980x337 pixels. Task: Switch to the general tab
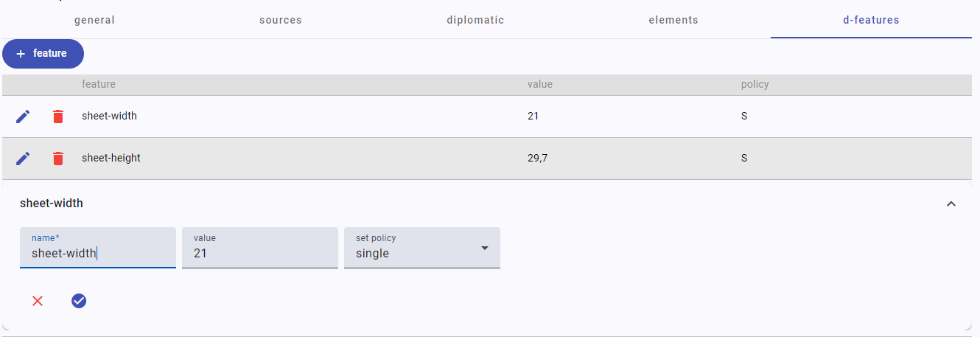coord(94,20)
